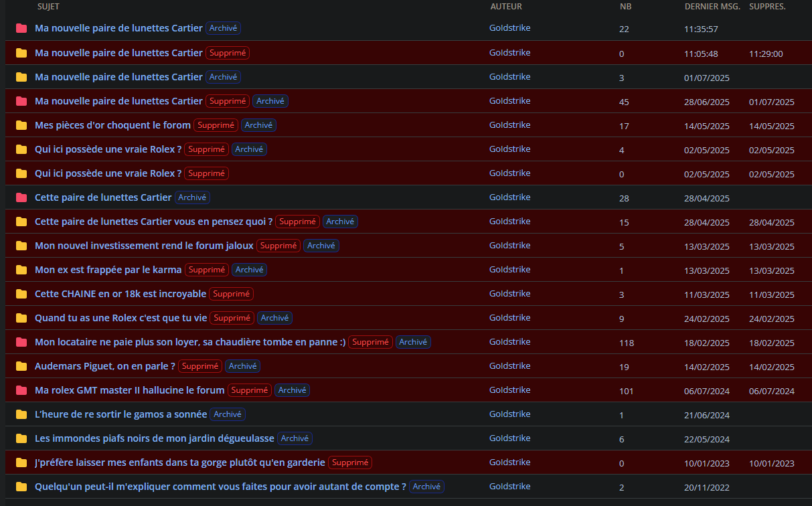Viewport: 812px width, 506px height.
Task: Open topic 'J'préfère laisser mes enfants dans ta gorge'
Action: point(180,462)
